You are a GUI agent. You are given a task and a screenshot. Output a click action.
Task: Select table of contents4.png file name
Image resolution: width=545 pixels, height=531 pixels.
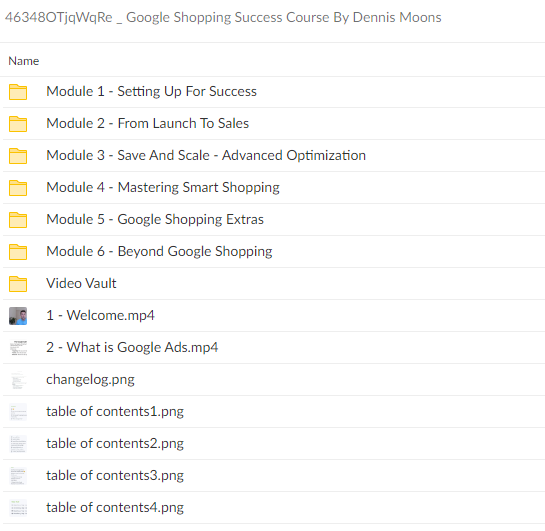[x=115, y=507]
